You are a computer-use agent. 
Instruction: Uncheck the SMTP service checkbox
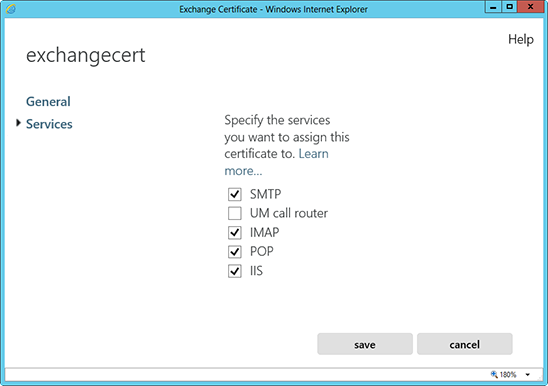(235, 194)
